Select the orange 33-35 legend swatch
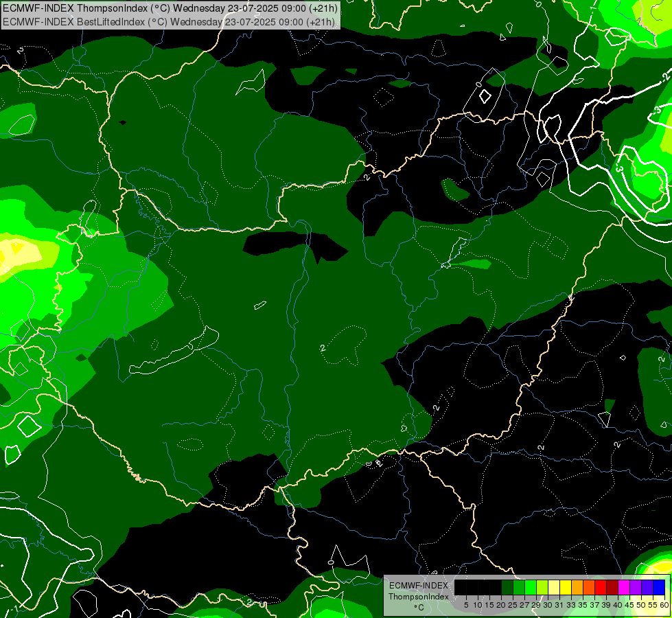Screen dimensions: 672x618 [577, 587]
